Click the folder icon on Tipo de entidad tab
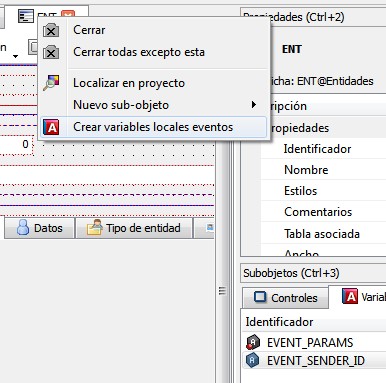The width and height of the screenshot is (386, 383). pyautogui.click(x=94, y=228)
